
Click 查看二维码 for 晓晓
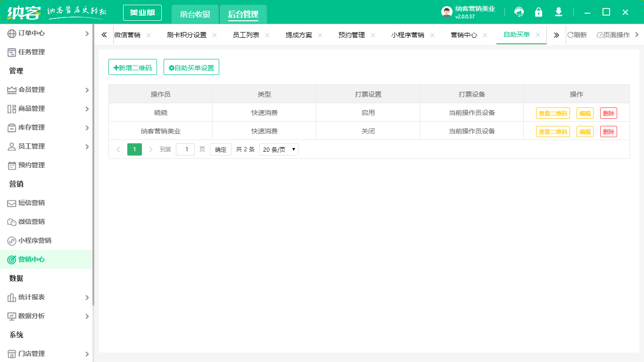553,113
